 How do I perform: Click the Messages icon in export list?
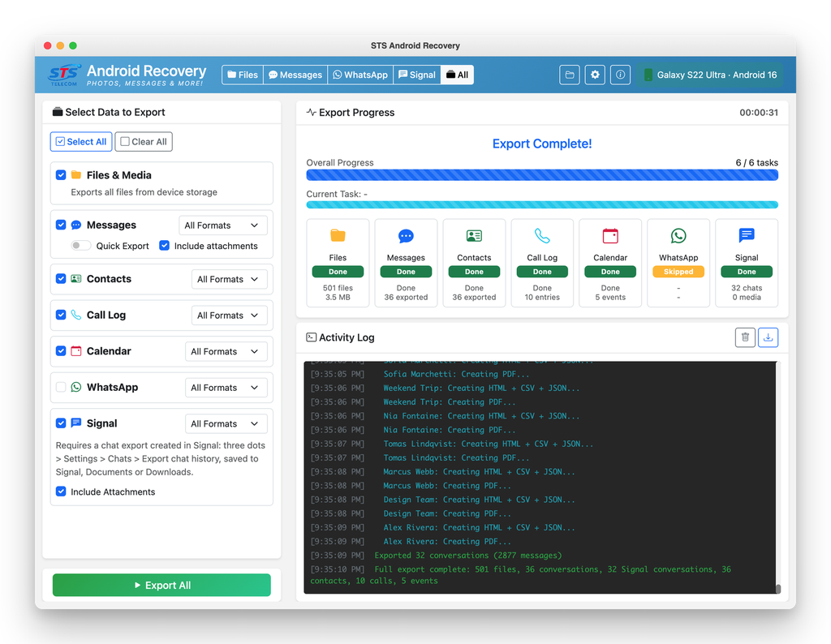tap(76, 225)
